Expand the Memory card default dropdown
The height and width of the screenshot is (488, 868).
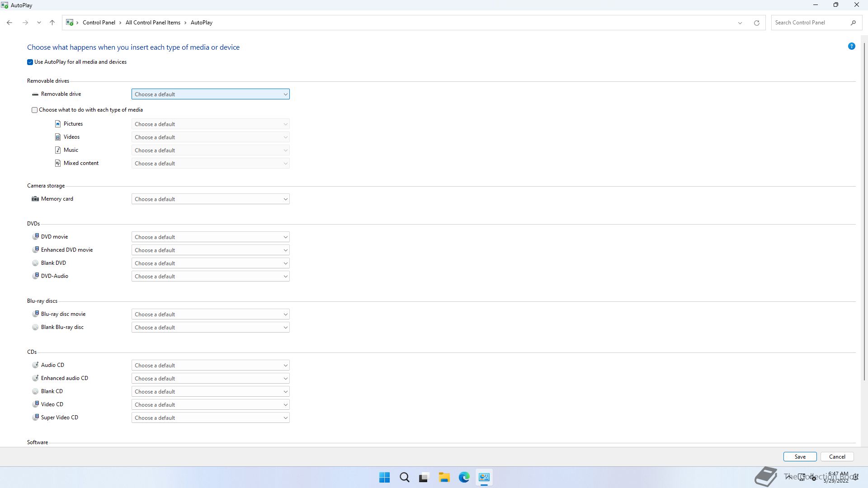pyautogui.click(x=210, y=199)
